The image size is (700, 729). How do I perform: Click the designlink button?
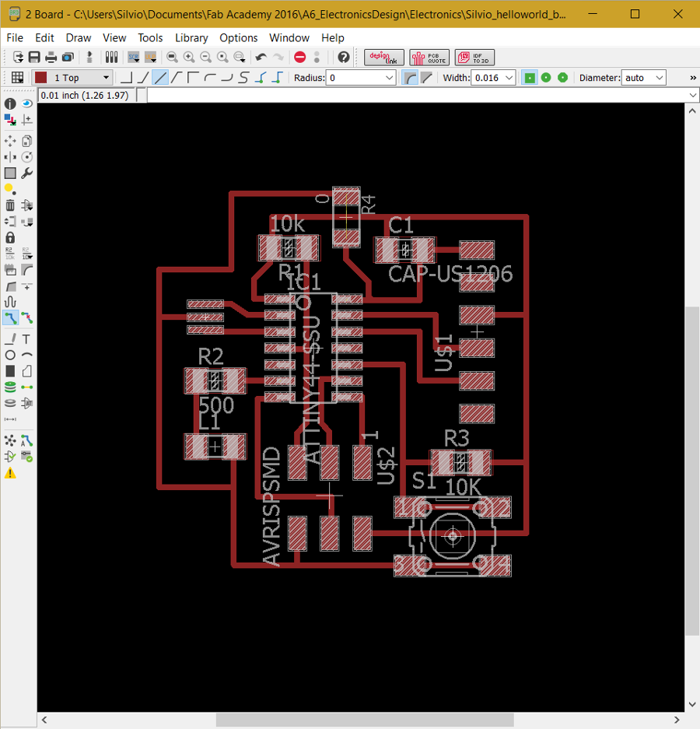pyautogui.click(x=384, y=58)
